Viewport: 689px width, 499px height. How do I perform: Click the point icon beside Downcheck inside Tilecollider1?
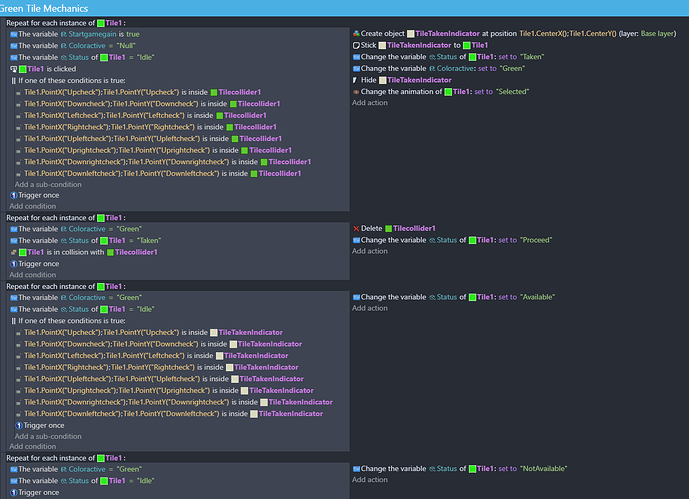point(18,104)
